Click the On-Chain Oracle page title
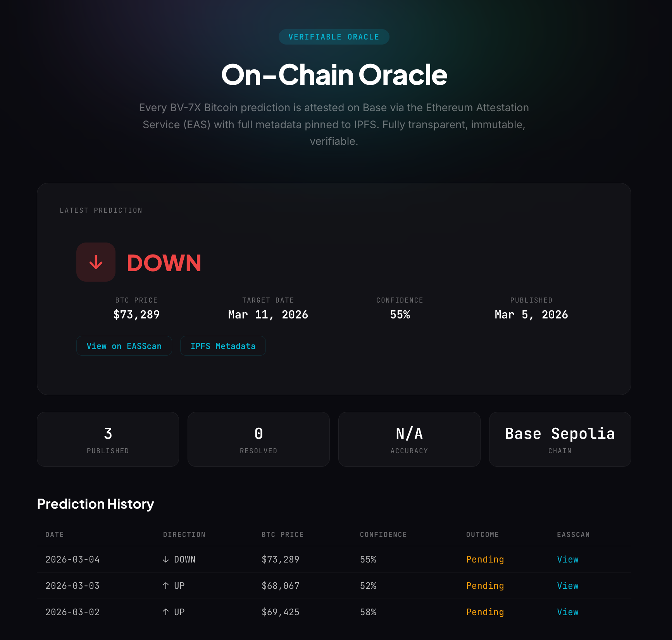This screenshot has height=640, width=672. click(x=334, y=75)
